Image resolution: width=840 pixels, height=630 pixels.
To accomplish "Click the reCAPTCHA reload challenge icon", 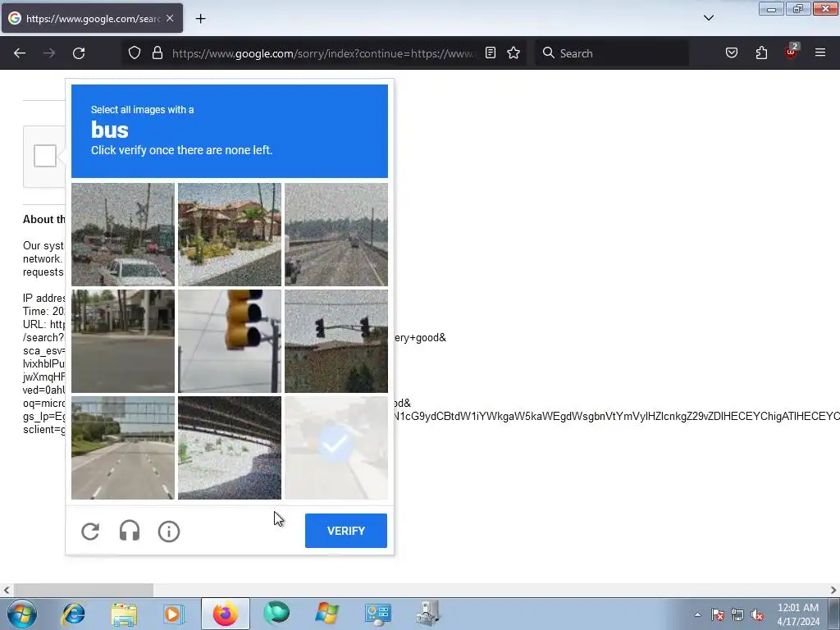I will (90, 532).
